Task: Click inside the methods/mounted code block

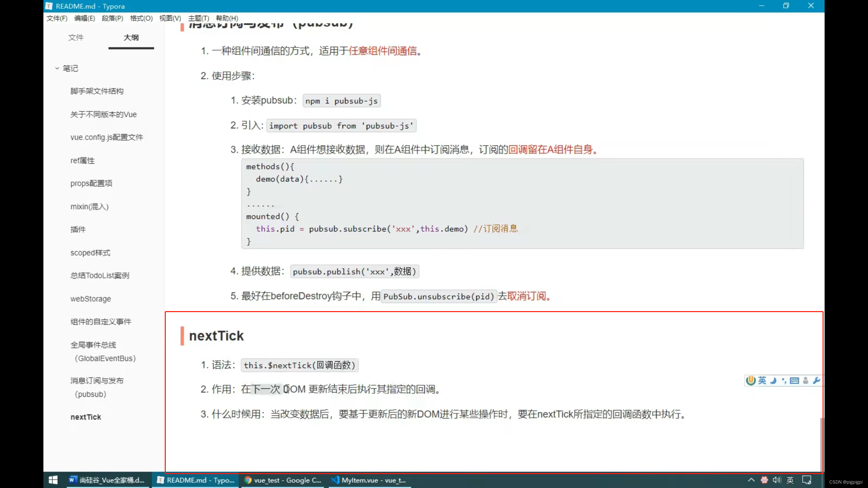Action: coord(522,204)
